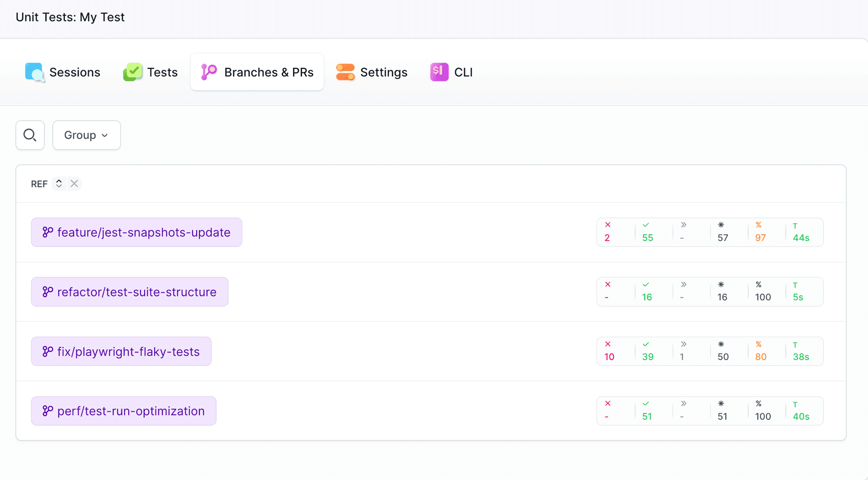Remove the REF grouping with the X
The width and height of the screenshot is (868, 480).
(x=74, y=184)
